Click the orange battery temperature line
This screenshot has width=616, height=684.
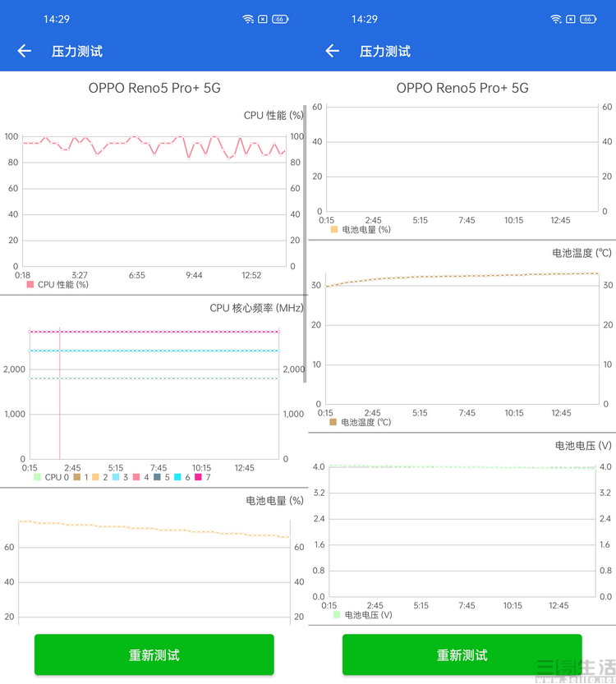(x=462, y=276)
